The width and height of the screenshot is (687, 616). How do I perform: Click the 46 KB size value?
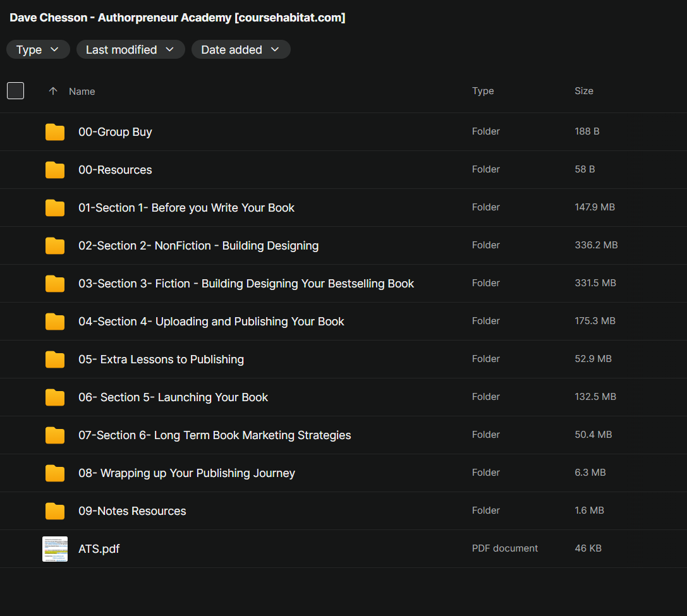588,548
